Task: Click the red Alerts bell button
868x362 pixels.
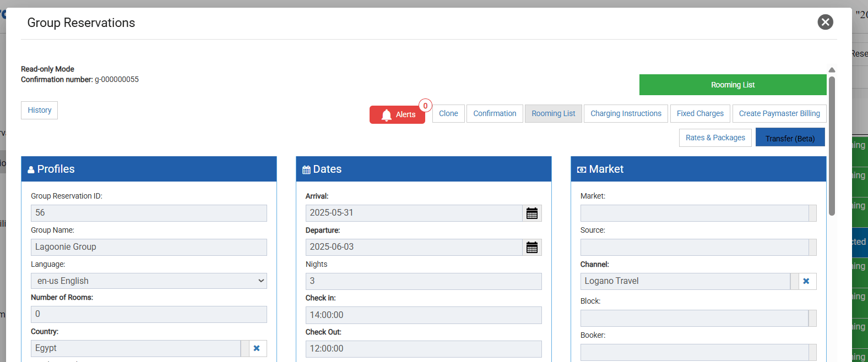Action: coord(397,114)
